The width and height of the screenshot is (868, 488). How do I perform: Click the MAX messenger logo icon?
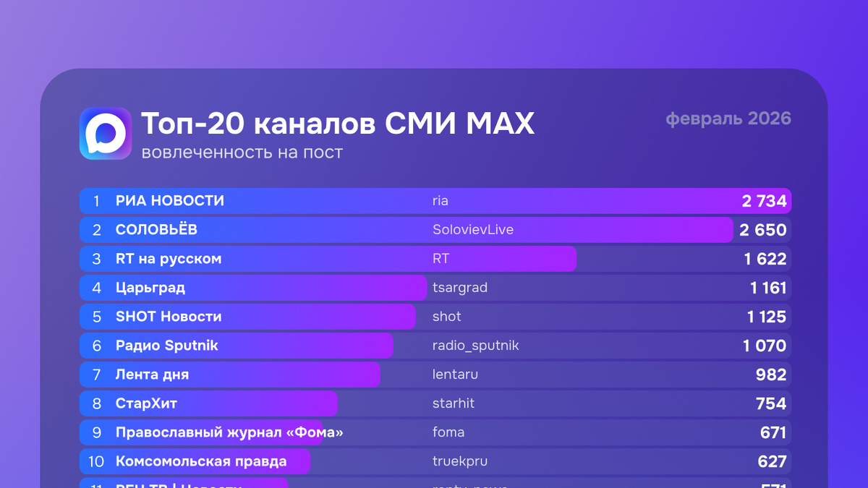tap(106, 133)
